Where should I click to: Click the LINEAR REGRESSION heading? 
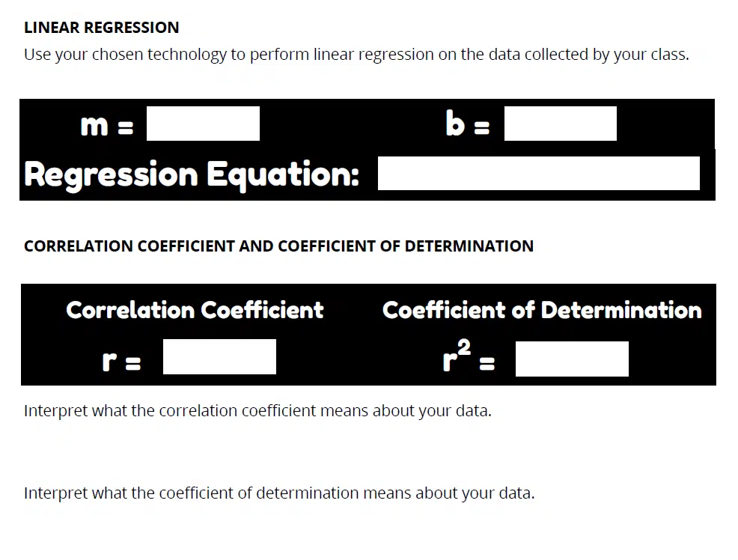[102, 28]
